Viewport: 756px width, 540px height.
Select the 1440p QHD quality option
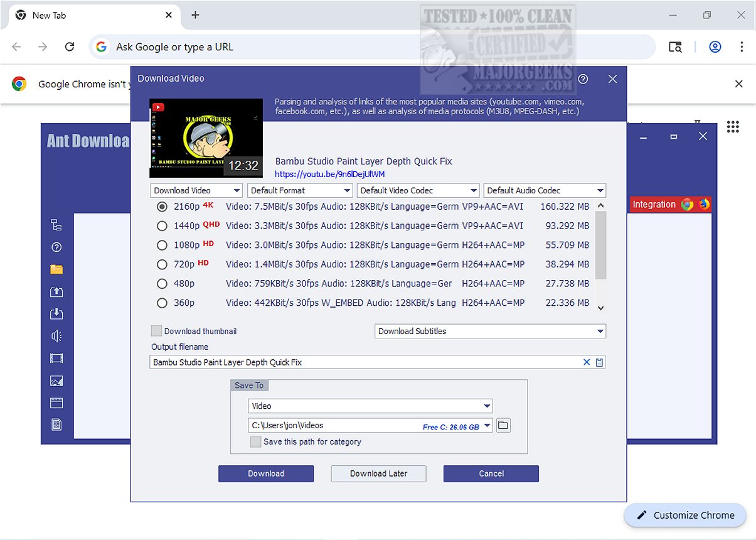[x=162, y=226]
